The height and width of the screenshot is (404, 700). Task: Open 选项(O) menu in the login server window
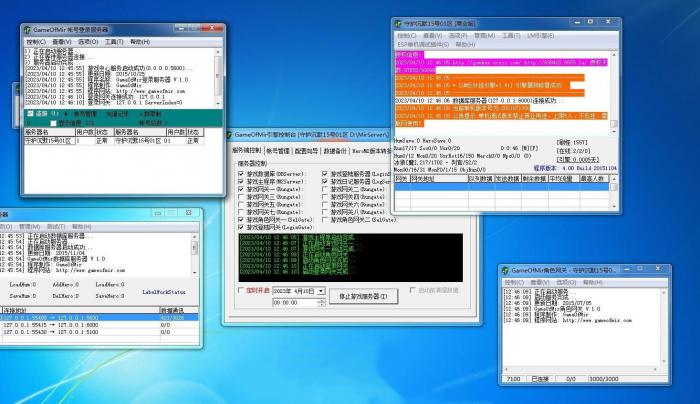click(x=88, y=42)
